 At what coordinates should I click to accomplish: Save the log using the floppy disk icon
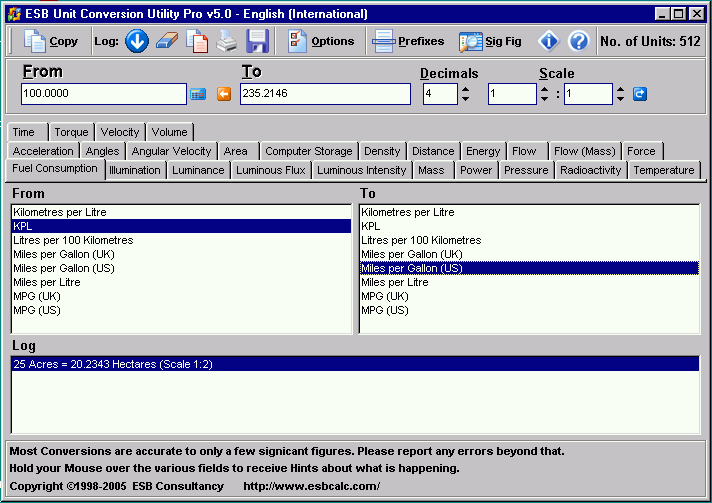(257, 41)
